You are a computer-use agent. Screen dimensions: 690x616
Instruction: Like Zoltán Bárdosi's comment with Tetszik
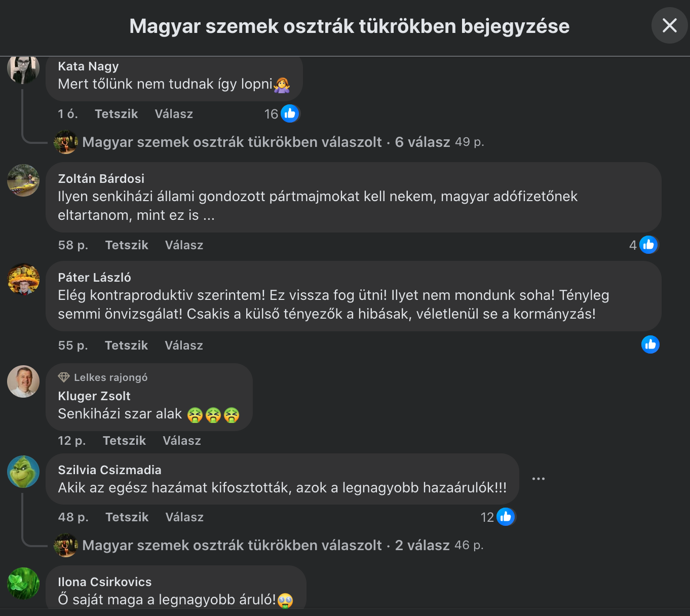pyautogui.click(x=127, y=245)
